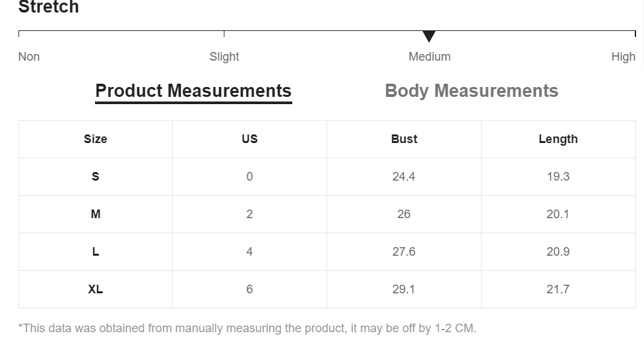
Task: Click the US column header
Action: coord(249,139)
